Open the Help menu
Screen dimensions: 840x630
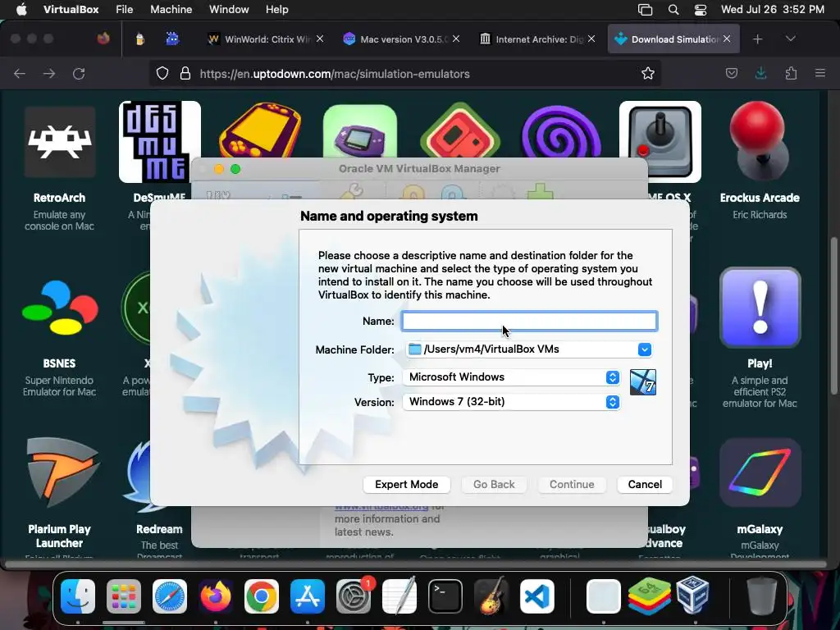click(x=277, y=10)
